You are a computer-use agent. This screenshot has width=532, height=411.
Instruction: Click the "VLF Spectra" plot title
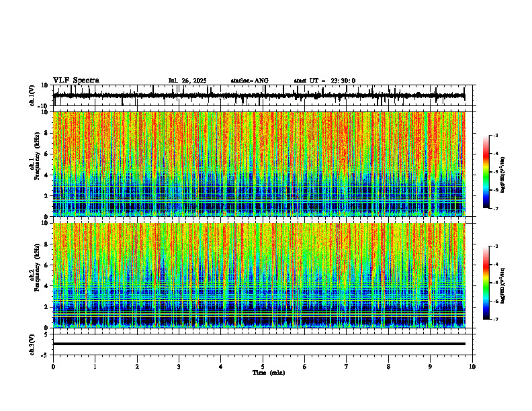76,81
